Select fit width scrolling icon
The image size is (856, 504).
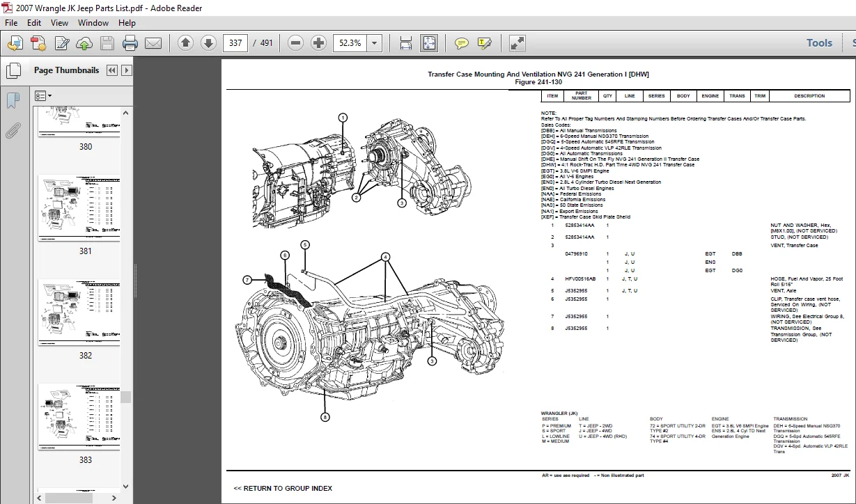click(406, 43)
